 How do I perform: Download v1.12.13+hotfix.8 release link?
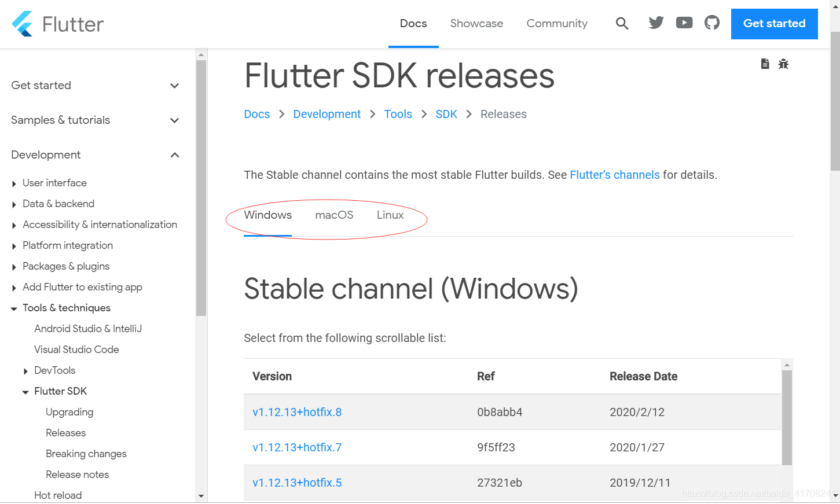click(x=297, y=412)
